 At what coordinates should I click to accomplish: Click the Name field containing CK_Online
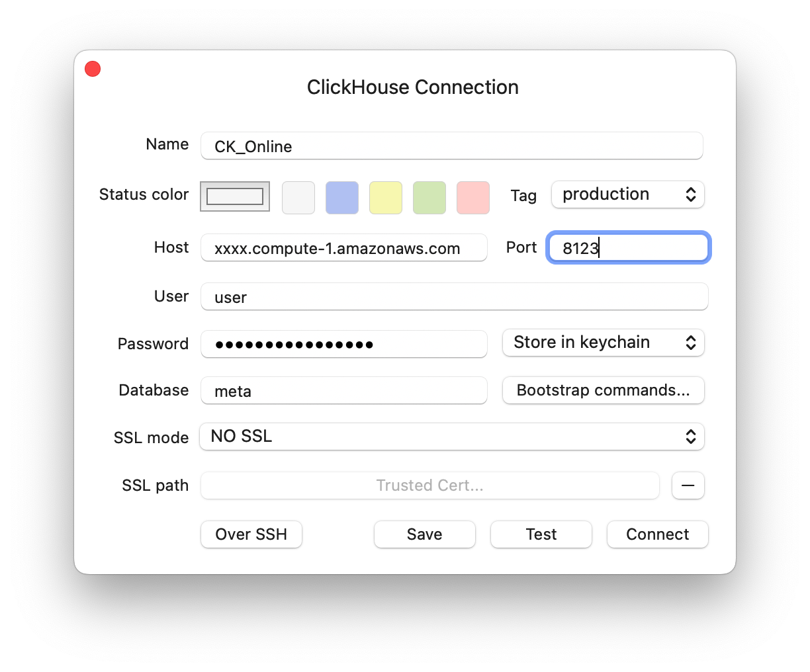coord(451,146)
